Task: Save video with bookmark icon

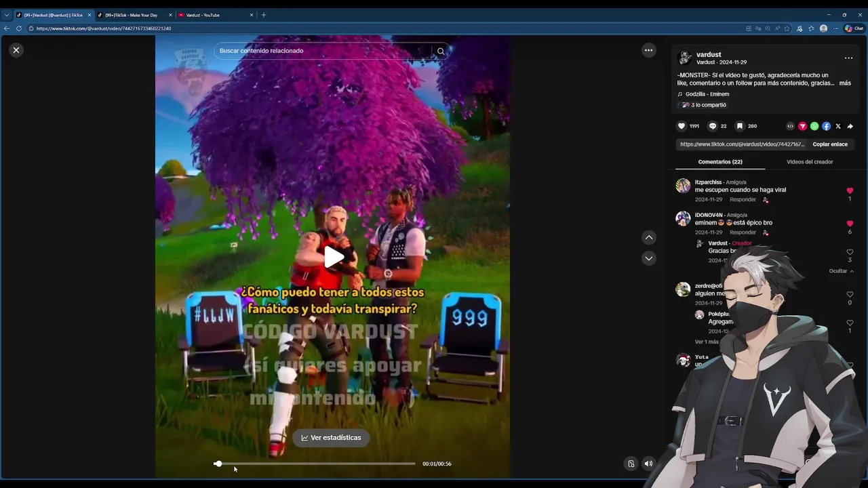Action: (740, 126)
